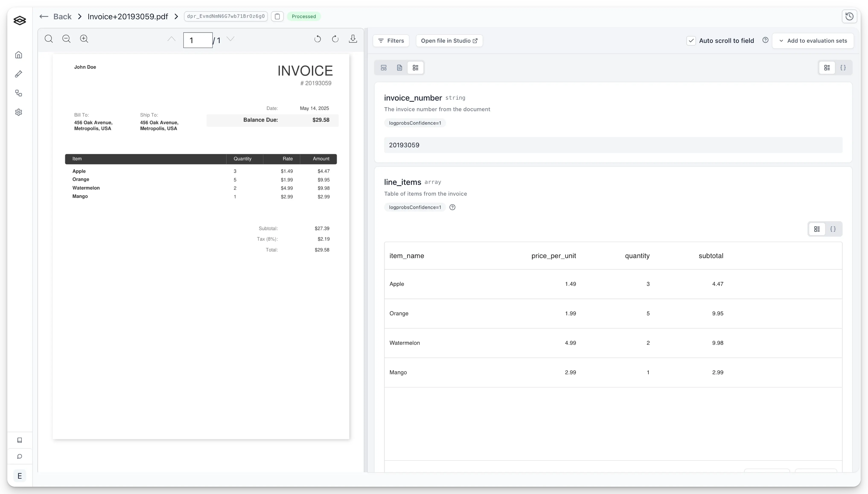Open the workflows icon in the sidebar
Screen dimensions: 868x494
click(19, 93)
